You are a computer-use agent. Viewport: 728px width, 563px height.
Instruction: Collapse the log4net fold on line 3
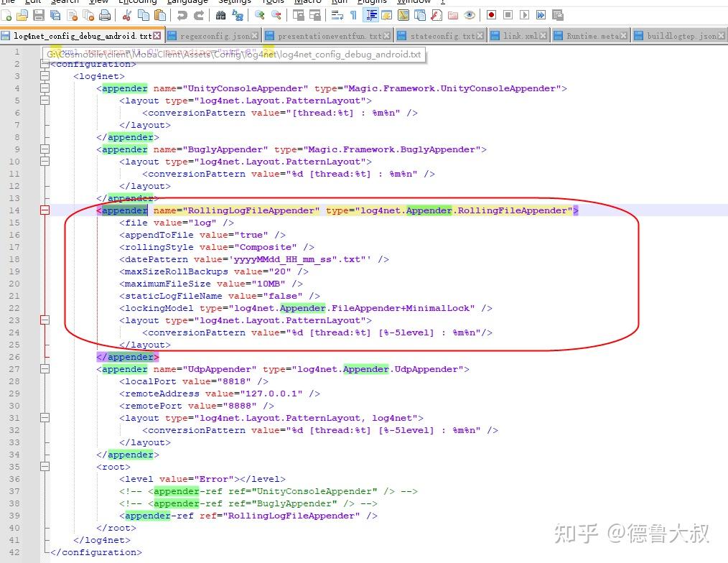coord(45,76)
